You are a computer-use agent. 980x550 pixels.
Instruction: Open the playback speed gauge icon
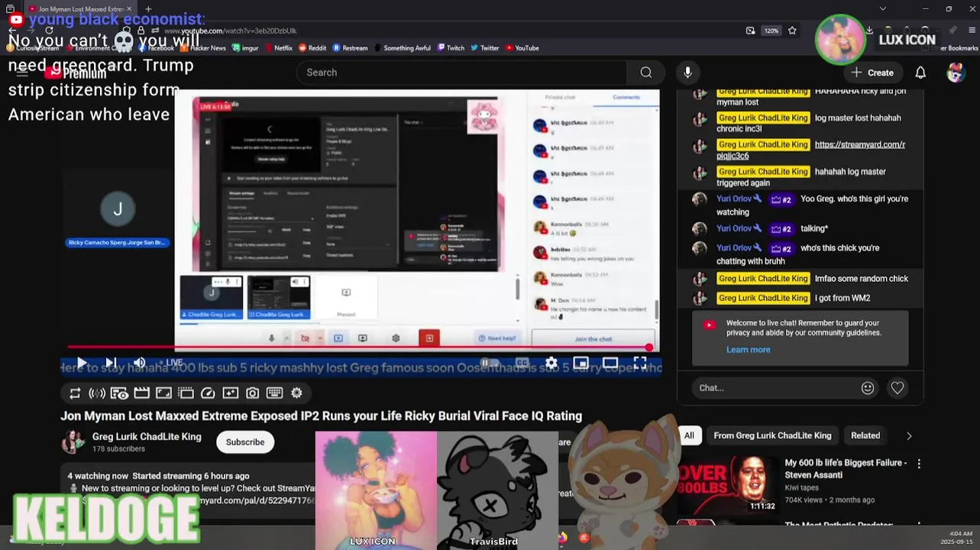pyautogui.click(x=208, y=393)
